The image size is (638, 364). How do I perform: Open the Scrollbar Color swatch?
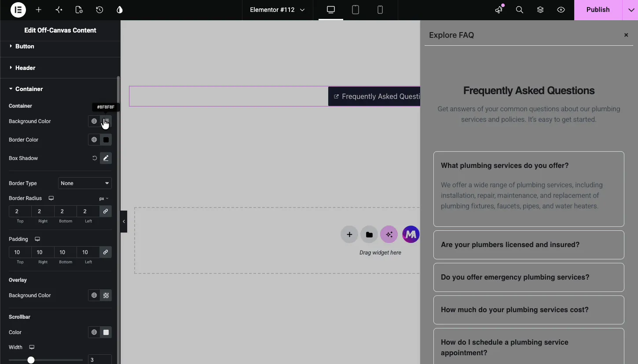(x=106, y=332)
